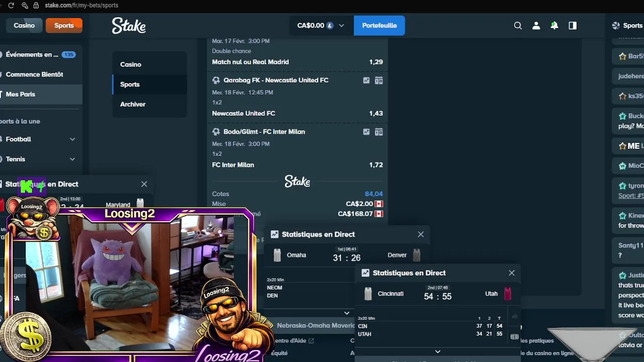Click Sports chat room icon in right panel
The height and width of the screenshot is (362, 644).
[616, 26]
